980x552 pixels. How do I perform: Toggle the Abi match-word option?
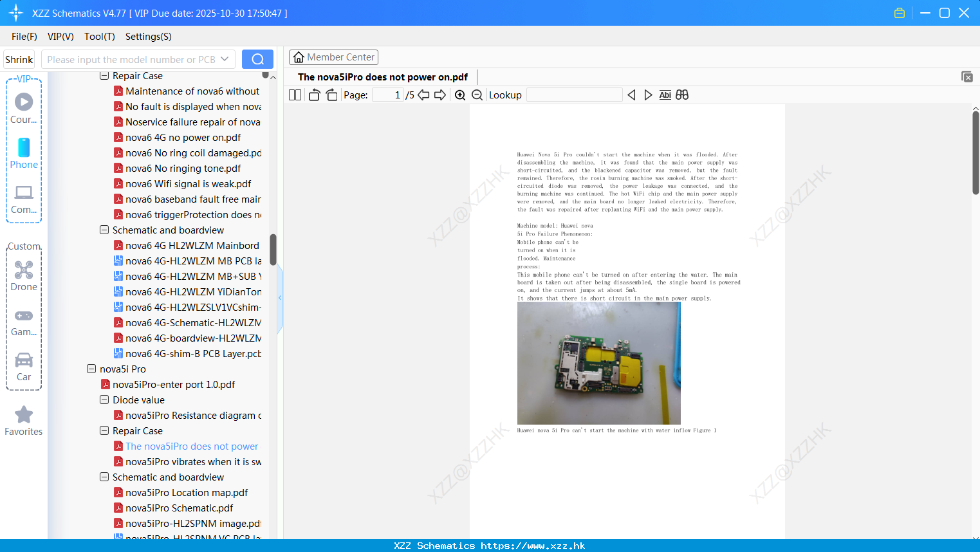pos(665,95)
